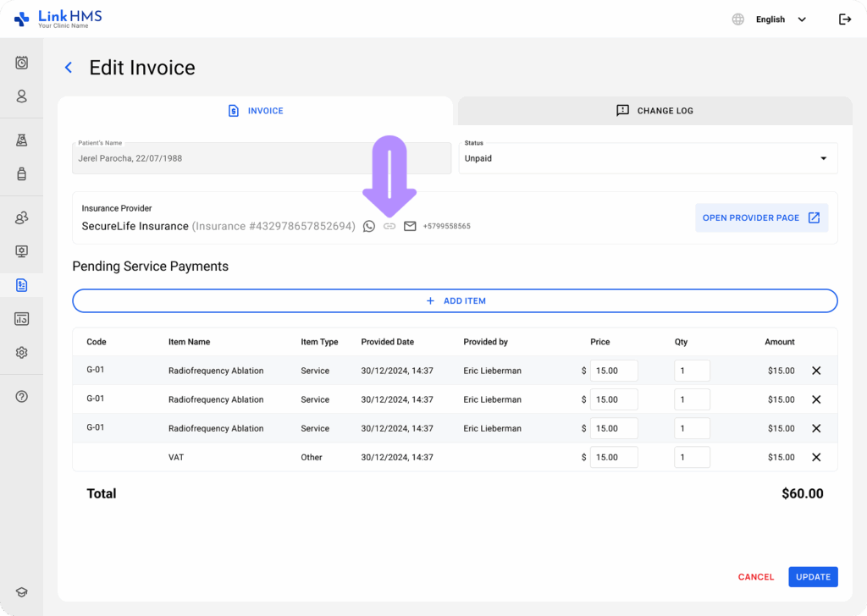Switch to the Change Log tab
867x616 pixels.
654,111
